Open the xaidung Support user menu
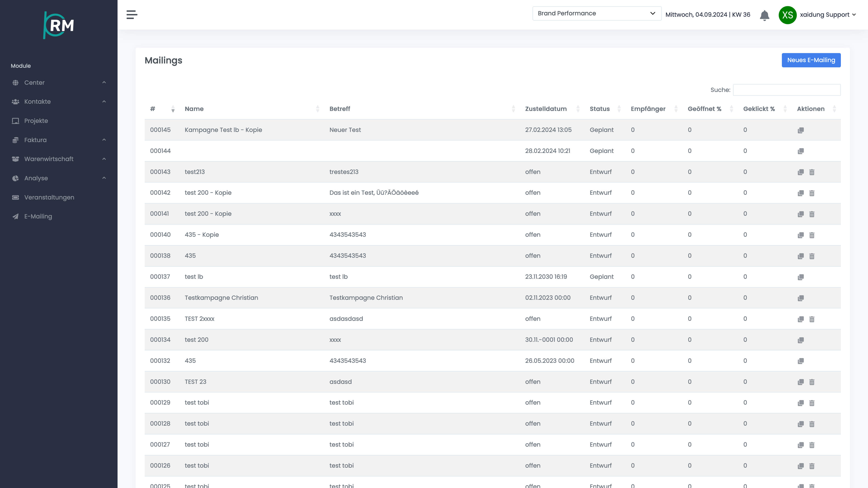Screen dimensions: 868x488 point(828,15)
